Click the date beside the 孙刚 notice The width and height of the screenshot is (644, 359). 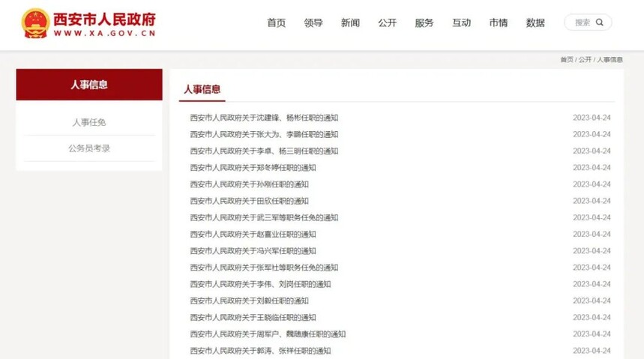[x=592, y=184]
